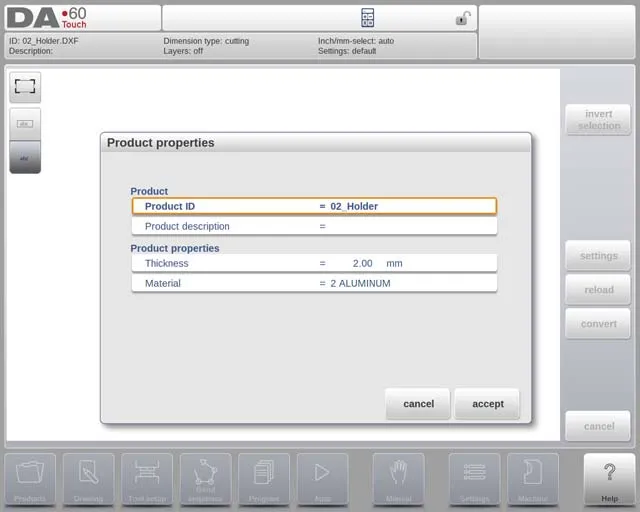Open the Program mode icon

[264, 478]
